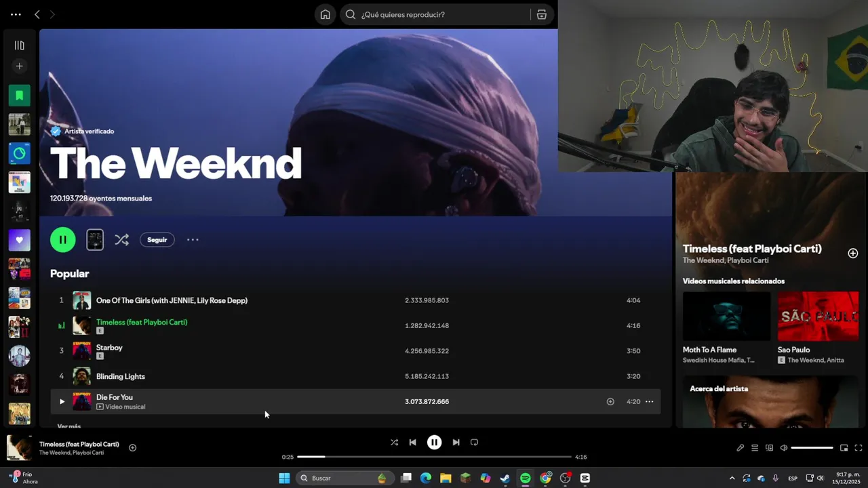Open the 'Acerca del artista' card
Image resolution: width=868 pixels, height=488 pixels.
tap(770, 402)
